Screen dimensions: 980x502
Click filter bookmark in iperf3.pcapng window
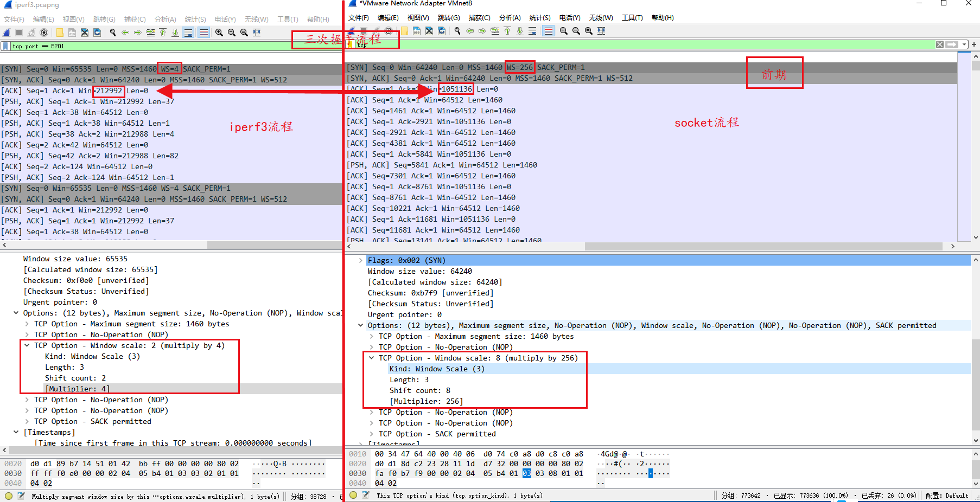point(5,46)
